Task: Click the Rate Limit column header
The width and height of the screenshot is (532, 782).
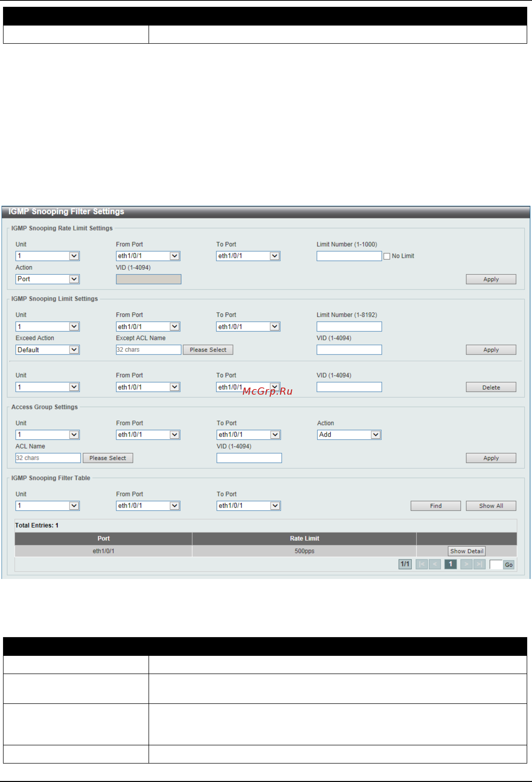Action: 304,538
